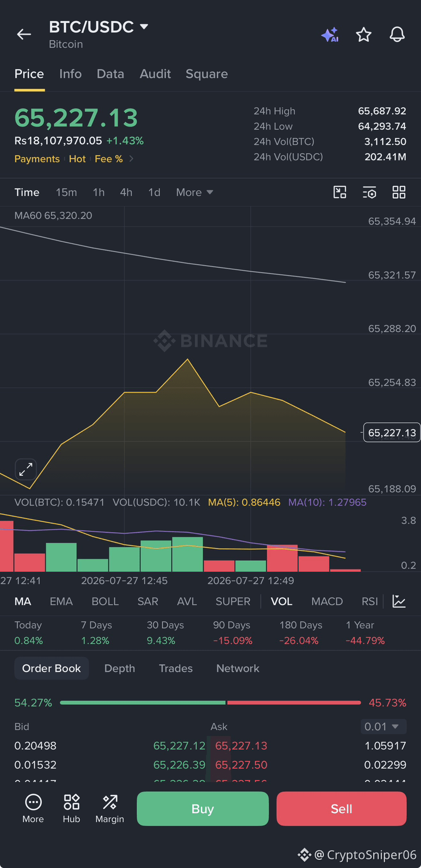
Task: Switch to the Trades view
Action: tap(176, 668)
